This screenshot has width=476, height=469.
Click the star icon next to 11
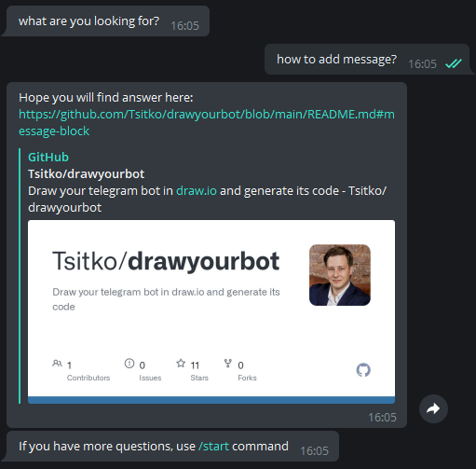coord(181,363)
